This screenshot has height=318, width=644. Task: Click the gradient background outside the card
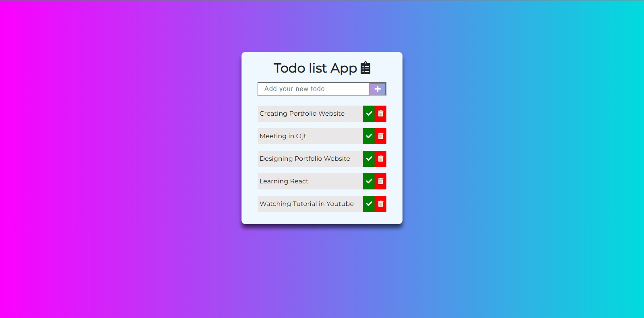tap(121, 161)
